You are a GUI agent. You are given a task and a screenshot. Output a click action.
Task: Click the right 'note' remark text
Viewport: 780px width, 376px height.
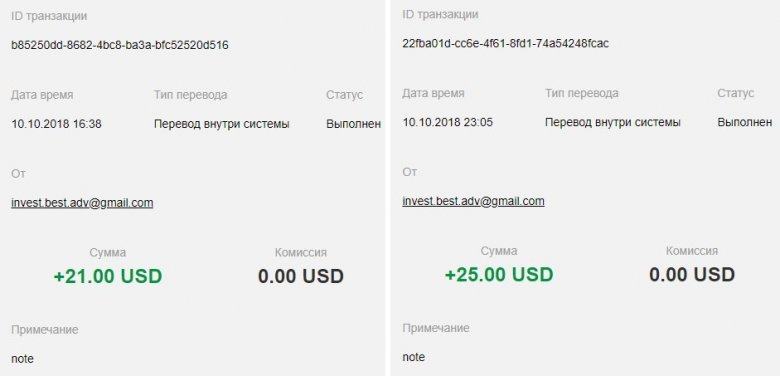pyautogui.click(x=413, y=357)
